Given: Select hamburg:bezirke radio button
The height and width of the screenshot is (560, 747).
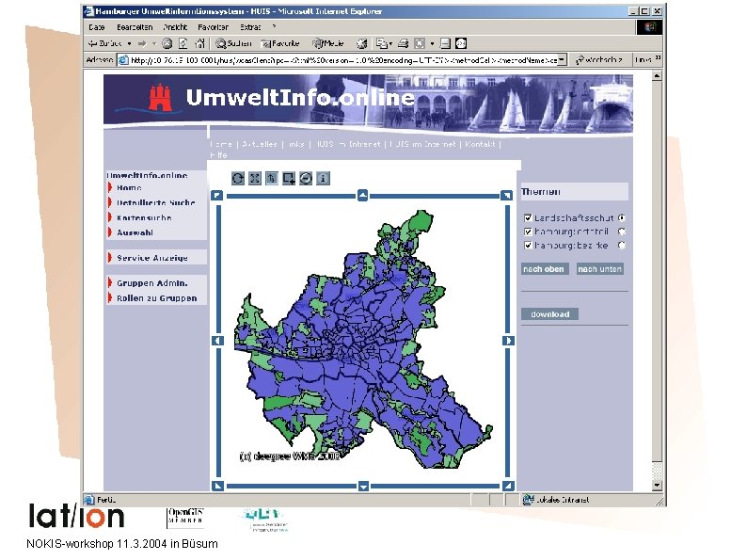Looking at the screenshot, I should [x=622, y=246].
